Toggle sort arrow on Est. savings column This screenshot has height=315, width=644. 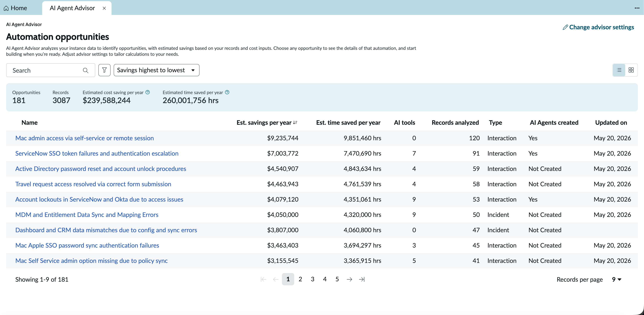tap(295, 122)
